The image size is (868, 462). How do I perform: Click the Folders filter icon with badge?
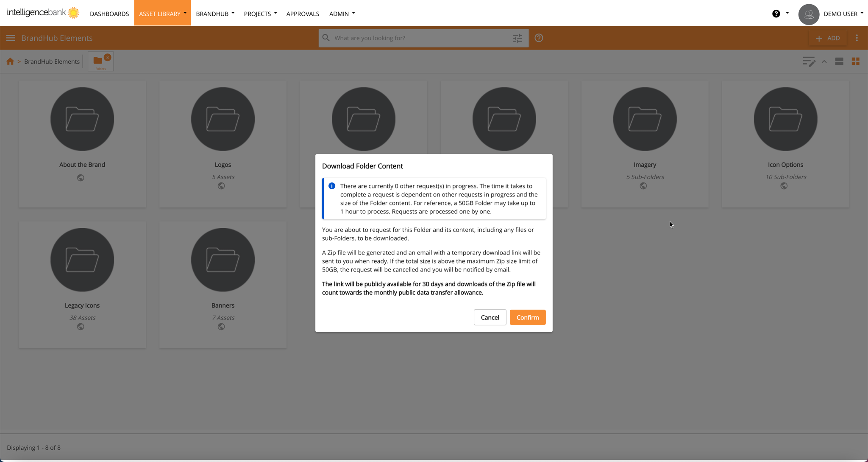[x=100, y=62]
